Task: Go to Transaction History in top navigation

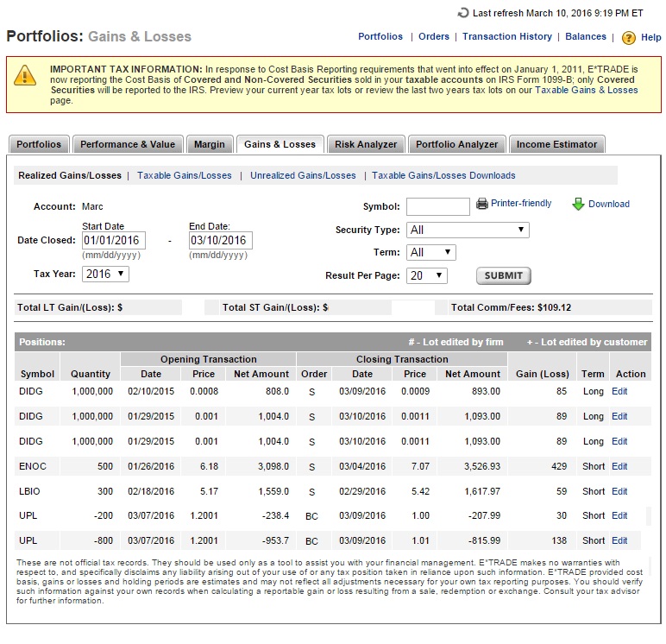Action: [x=506, y=37]
